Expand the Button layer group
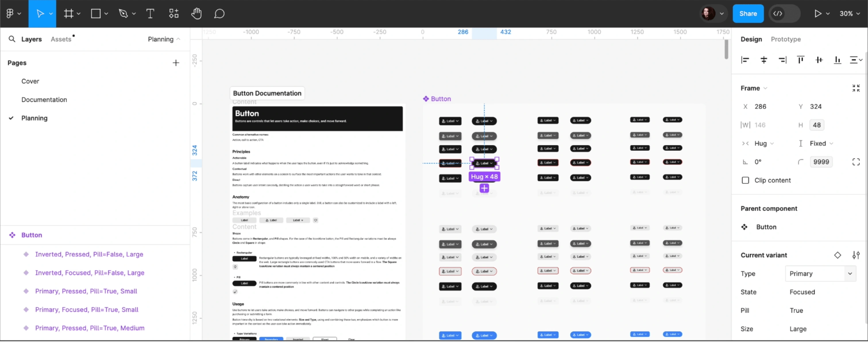Image resolution: width=868 pixels, height=344 pixels. click(x=5, y=235)
